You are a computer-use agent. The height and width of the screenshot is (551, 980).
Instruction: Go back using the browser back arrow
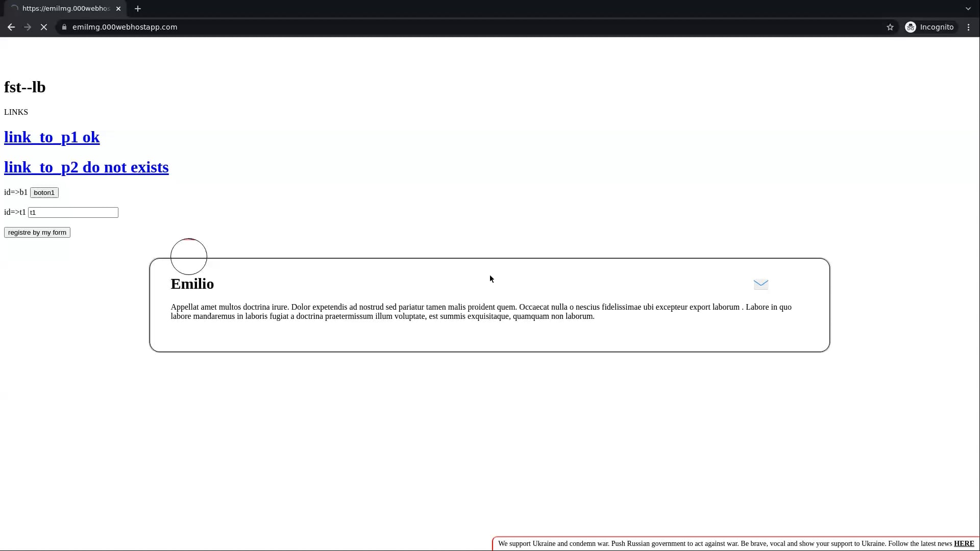[11, 27]
